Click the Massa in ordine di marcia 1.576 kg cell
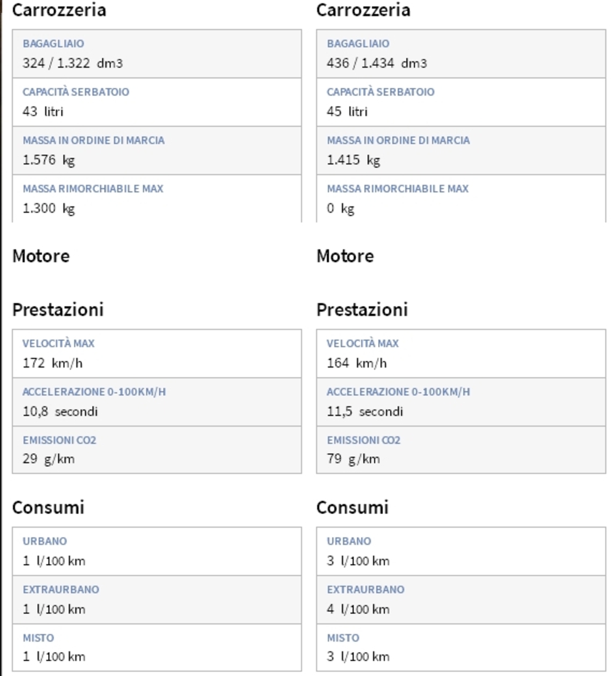The width and height of the screenshot is (616, 676). point(157,150)
